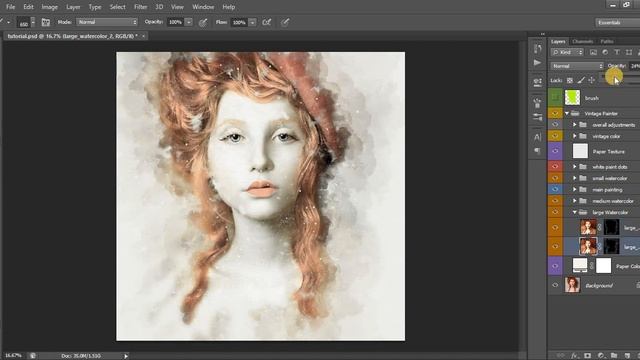The width and height of the screenshot is (640, 360).
Task: Toggle the Brush panel icon in options bar
Action: pos(46,22)
